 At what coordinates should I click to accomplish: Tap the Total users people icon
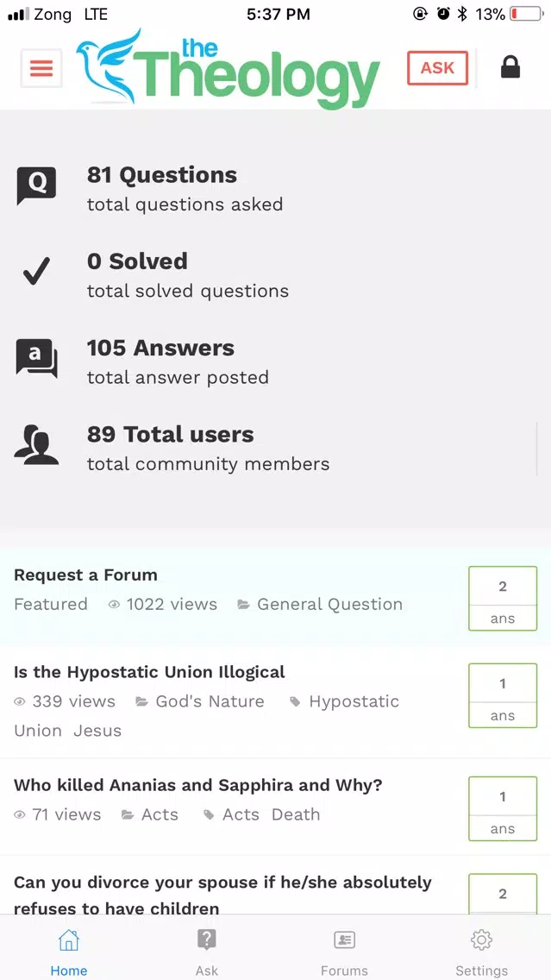click(36, 445)
